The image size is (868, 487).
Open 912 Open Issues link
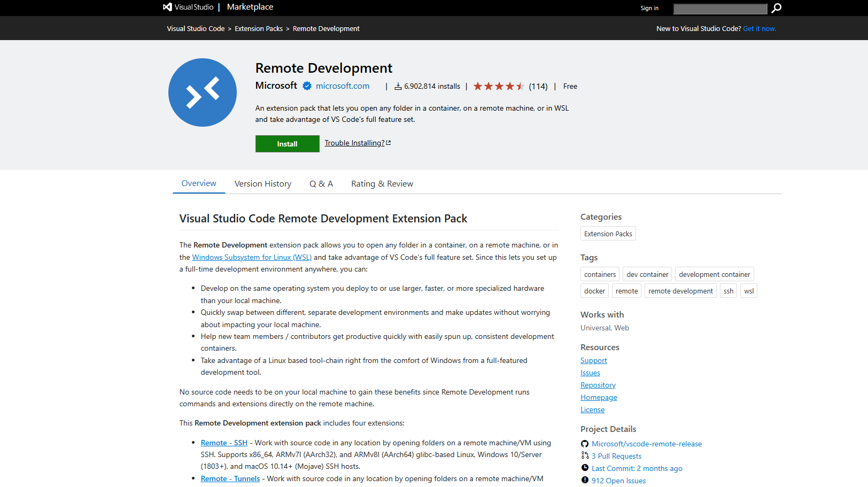pyautogui.click(x=618, y=481)
